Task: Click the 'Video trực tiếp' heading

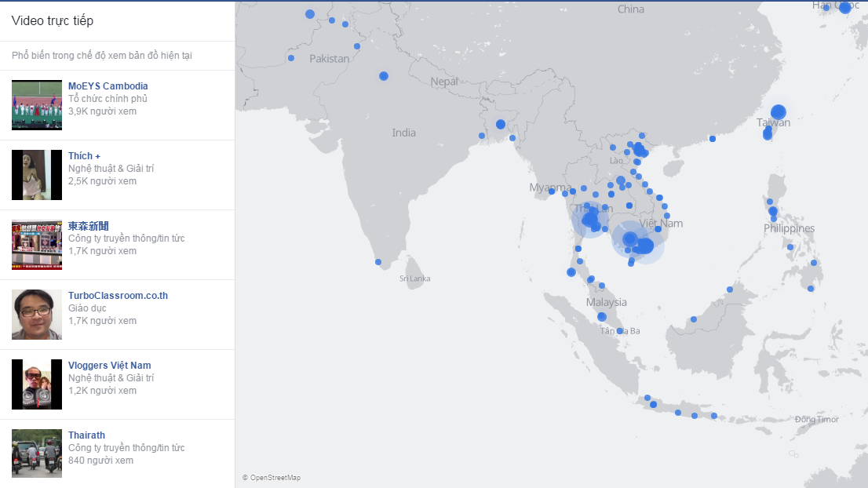Action: pos(53,20)
